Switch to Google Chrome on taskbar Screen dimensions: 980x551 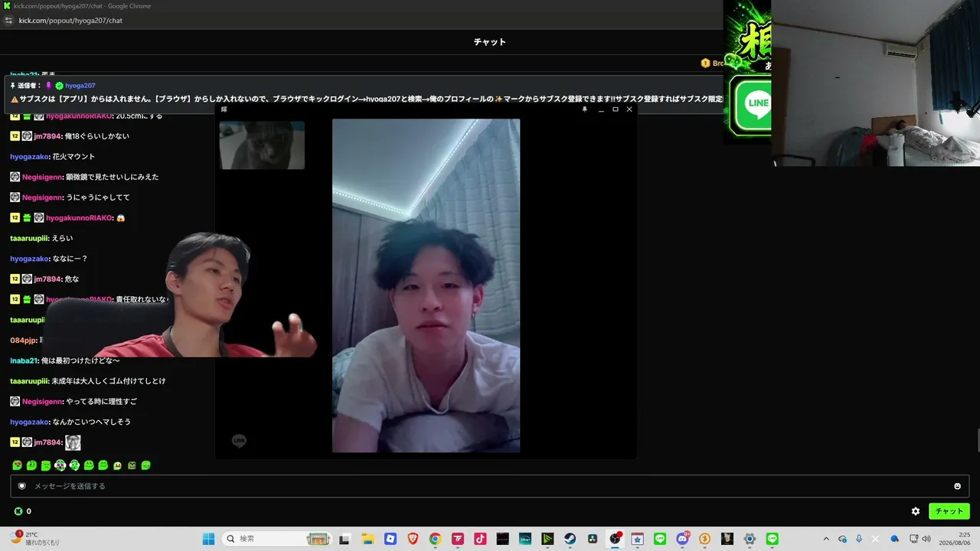pyautogui.click(x=435, y=539)
